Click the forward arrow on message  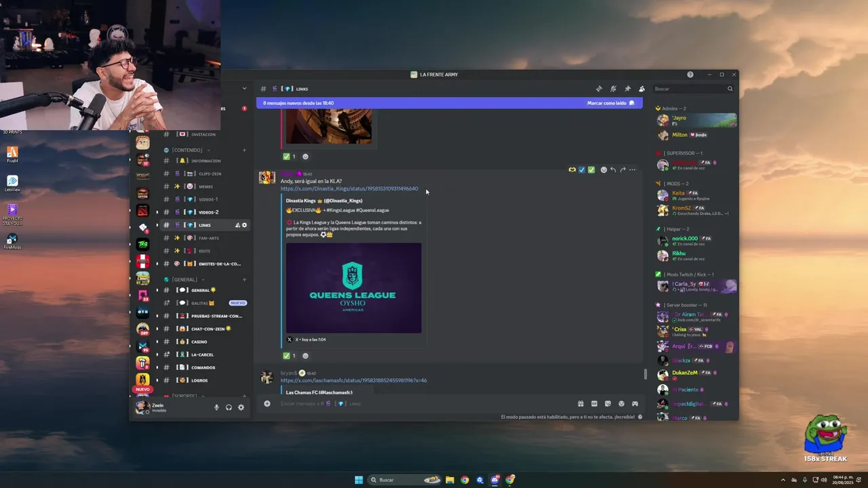click(x=623, y=169)
